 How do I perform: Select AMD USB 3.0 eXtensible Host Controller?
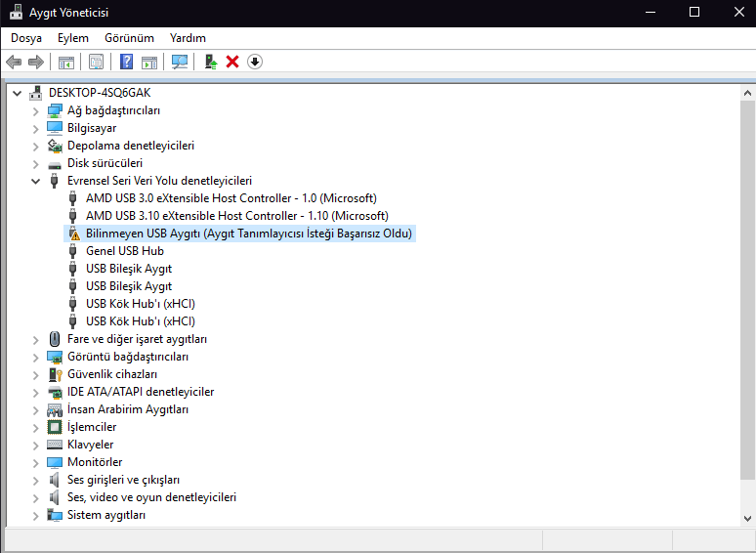pos(231,198)
